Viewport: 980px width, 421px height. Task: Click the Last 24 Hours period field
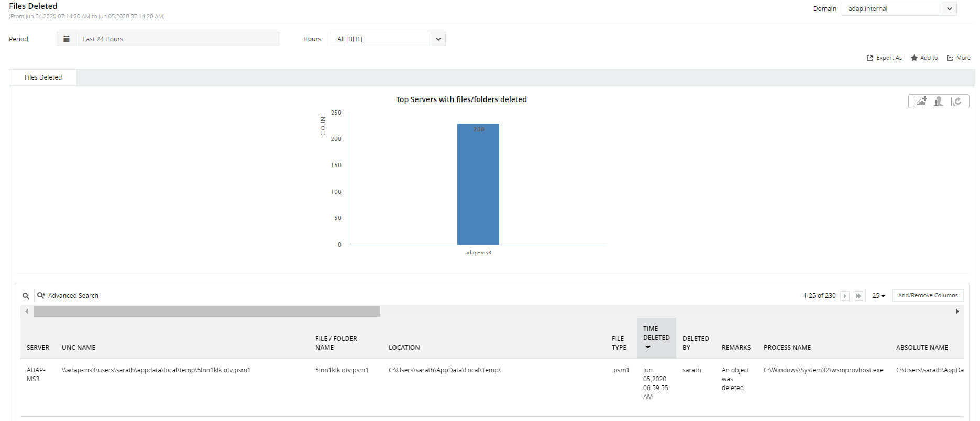point(178,39)
